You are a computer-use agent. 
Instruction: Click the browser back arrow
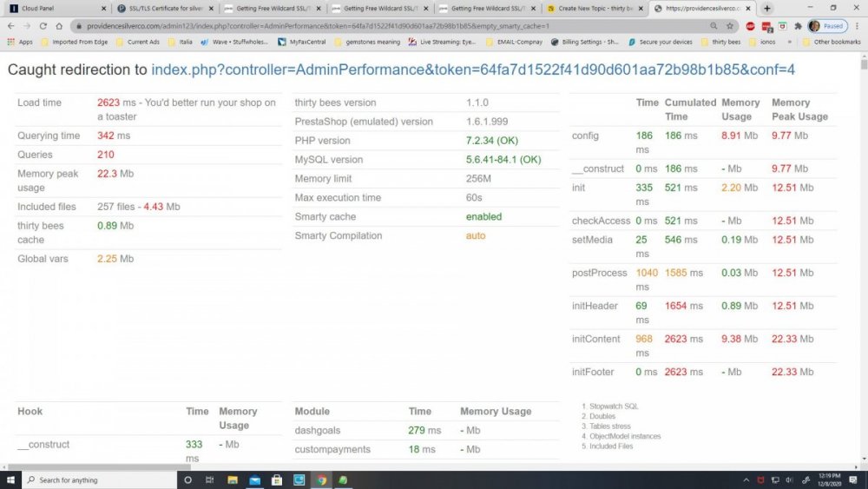tap(11, 26)
